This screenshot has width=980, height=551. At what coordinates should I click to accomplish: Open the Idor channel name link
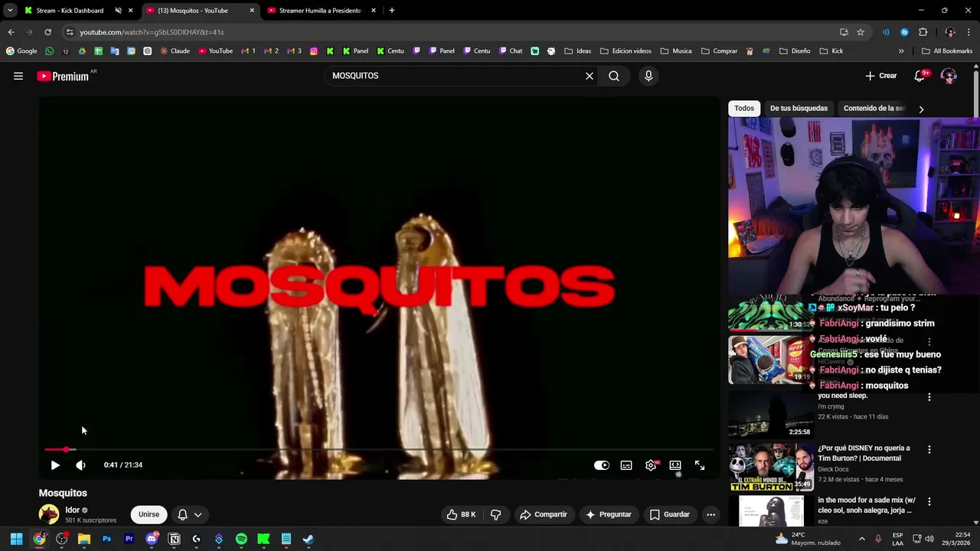[x=73, y=510]
